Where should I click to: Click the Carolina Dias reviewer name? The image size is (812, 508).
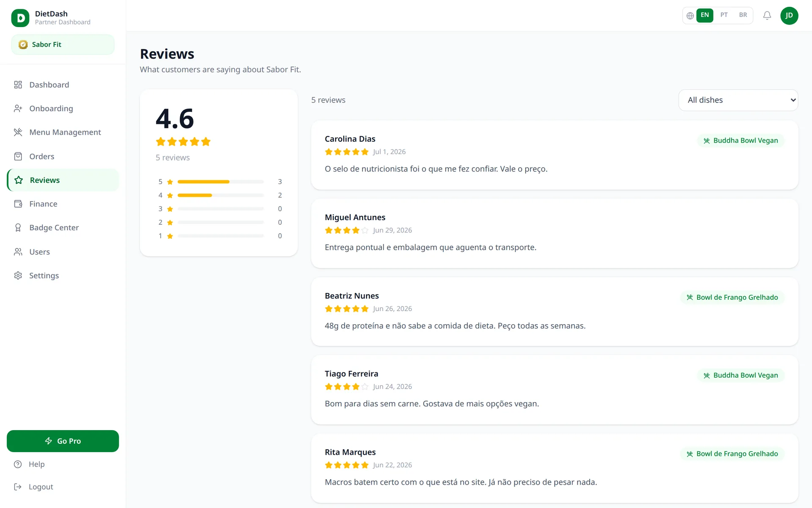click(x=350, y=139)
